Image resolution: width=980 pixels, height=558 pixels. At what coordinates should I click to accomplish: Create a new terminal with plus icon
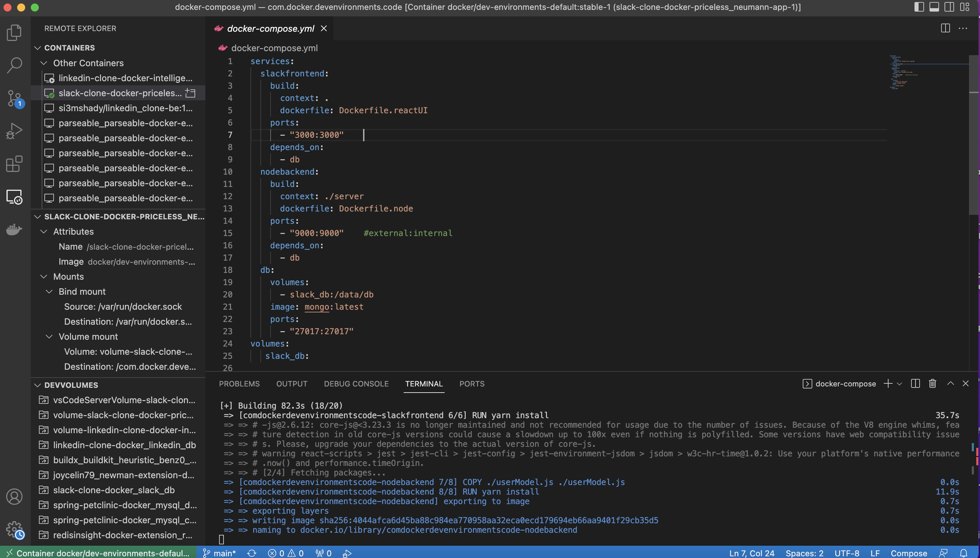click(888, 384)
